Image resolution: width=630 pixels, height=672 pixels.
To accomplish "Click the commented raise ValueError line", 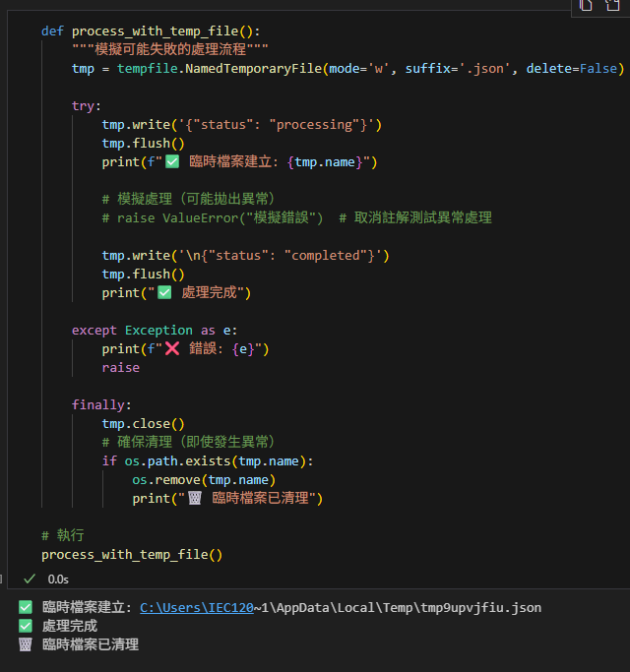I will click(x=296, y=217).
